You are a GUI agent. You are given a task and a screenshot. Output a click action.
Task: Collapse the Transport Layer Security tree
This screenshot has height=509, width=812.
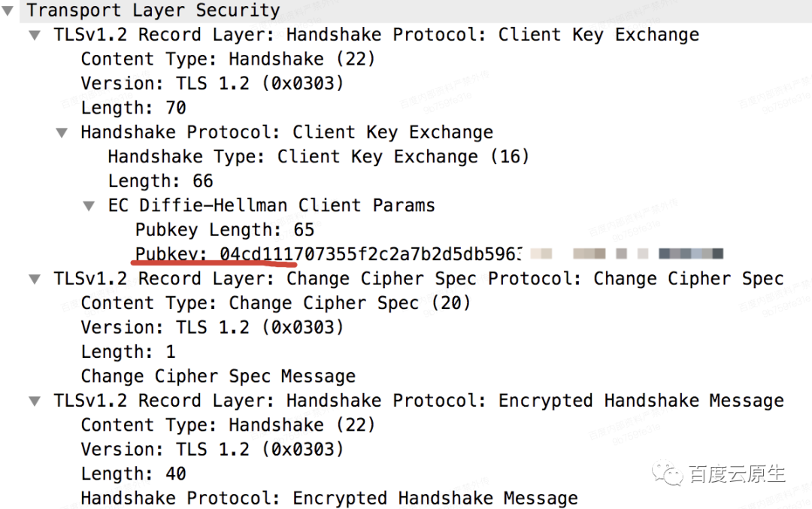click(8, 11)
